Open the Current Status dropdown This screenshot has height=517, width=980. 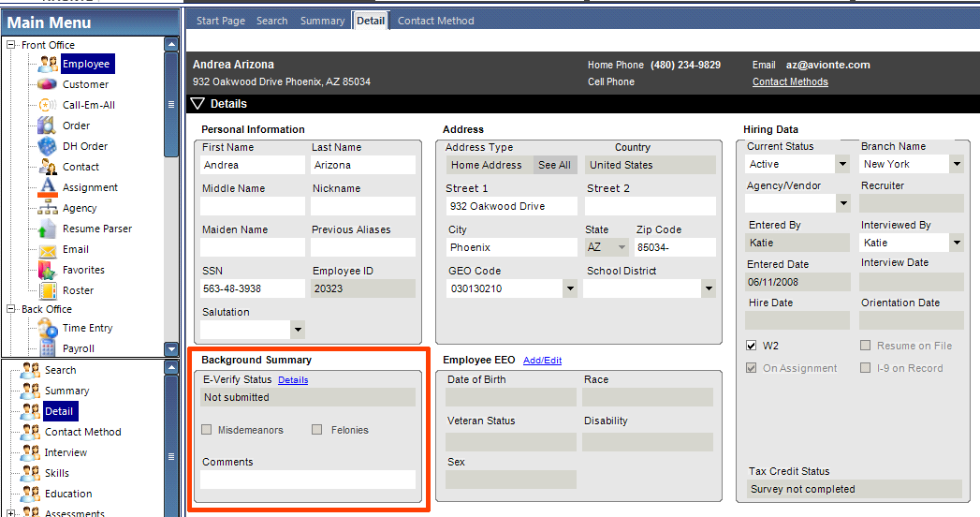point(842,164)
